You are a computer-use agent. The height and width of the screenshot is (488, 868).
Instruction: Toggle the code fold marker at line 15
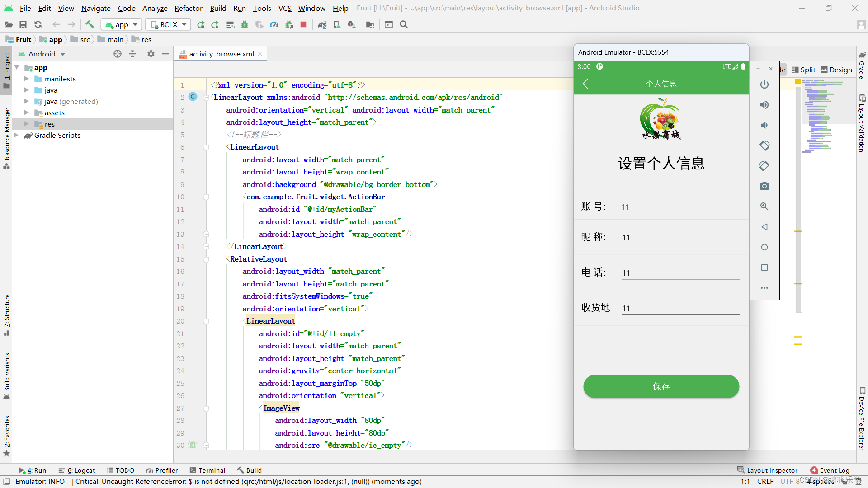[206, 259]
